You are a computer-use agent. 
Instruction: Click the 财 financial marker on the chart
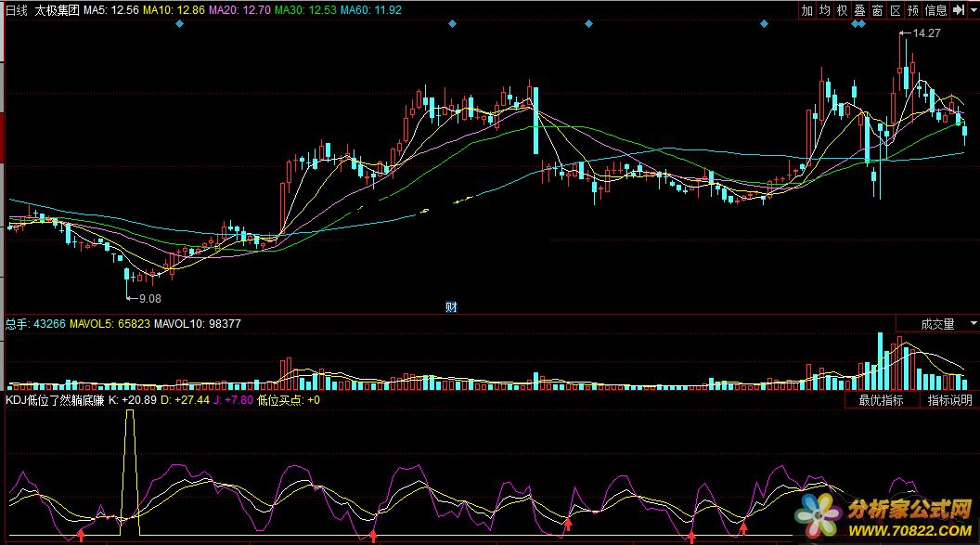tap(451, 307)
